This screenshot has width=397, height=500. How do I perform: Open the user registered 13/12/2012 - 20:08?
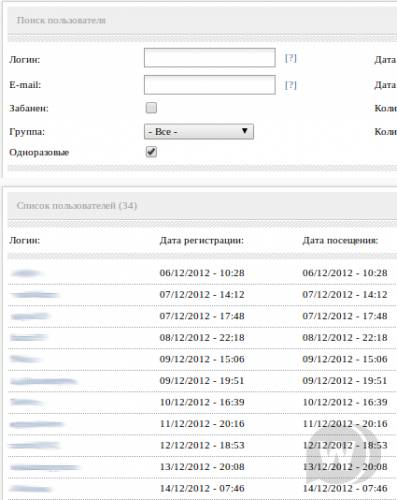(45, 467)
